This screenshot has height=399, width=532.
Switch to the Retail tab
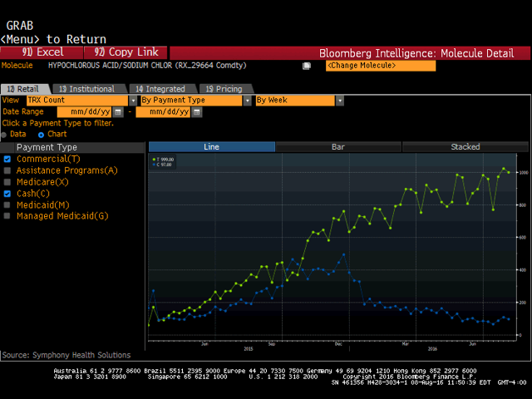click(x=24, y=89)
